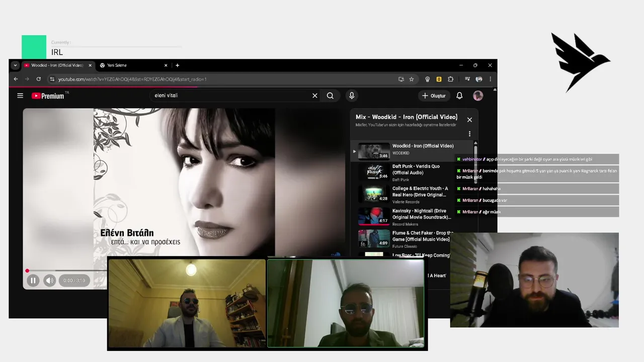This screenshot has height=362, width=644.
Task: Open a new browser tab with plus
Action: [x=177, y=65]
